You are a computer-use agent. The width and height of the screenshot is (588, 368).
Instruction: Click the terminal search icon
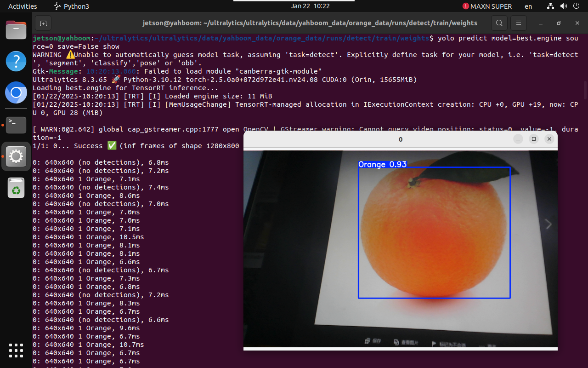pyautogui.click(x=499, y=23)
